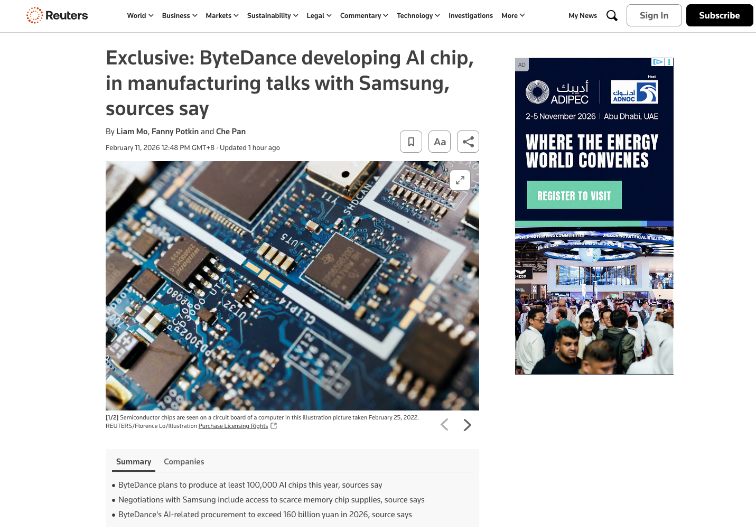
Task: Click the Purchase Licensing Rights link
Action: pos(233,426)
